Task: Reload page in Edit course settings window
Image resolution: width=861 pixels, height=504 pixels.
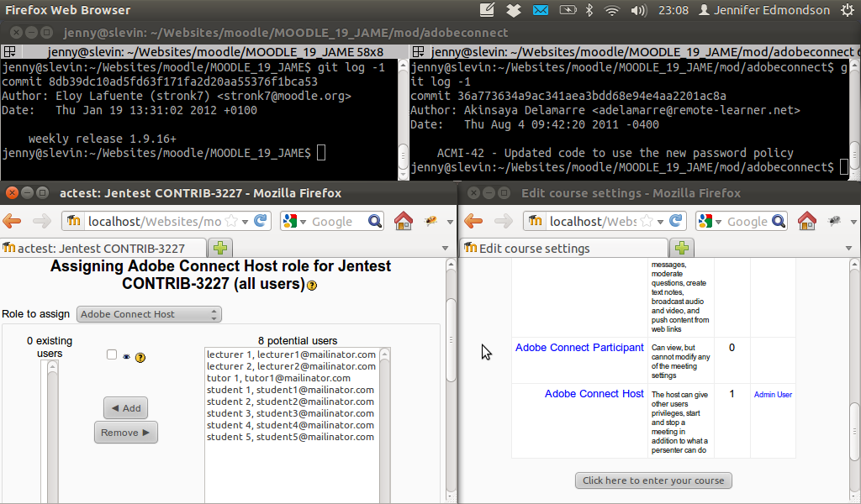Action: pyautogui.click(x=675, y=221)
